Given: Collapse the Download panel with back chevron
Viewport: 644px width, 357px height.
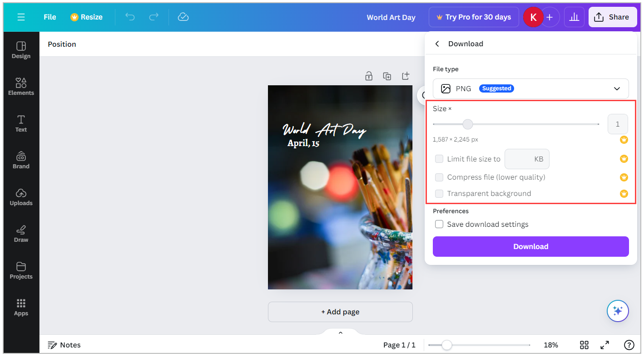Looking at the screenshot, I should coord(436,43).
